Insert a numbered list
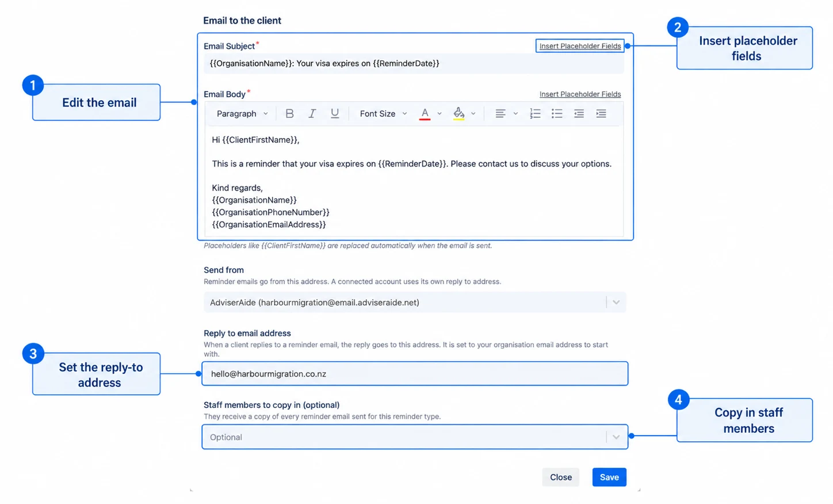Screen dimensions: 833x504 coord(535,114)
